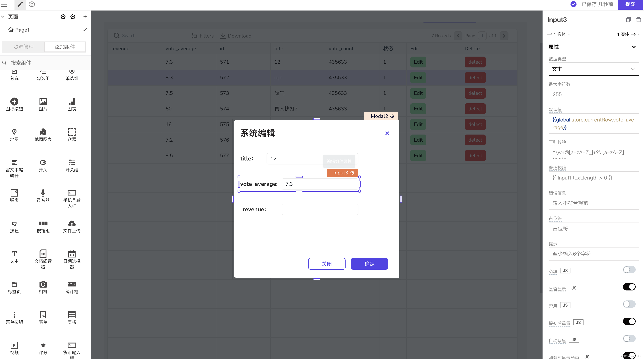Switch to the 资源管理 tab
This screenshot has height=359, width=644.
[x=23, y=47]
